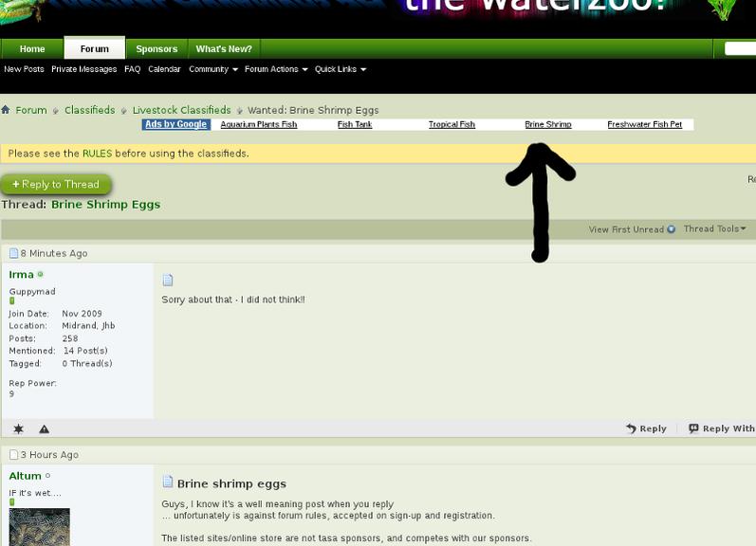Click the report post warning triangle icon

(44, 429)
